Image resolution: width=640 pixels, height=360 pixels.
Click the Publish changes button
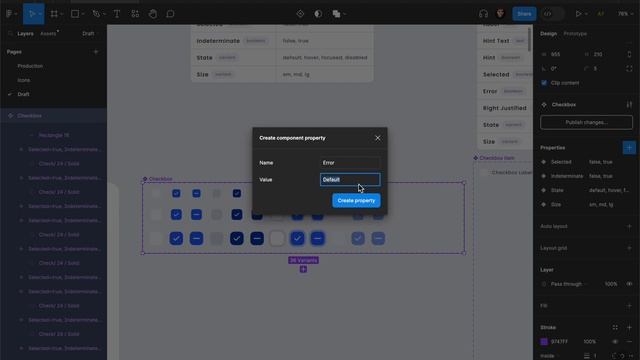coord(586,122)
